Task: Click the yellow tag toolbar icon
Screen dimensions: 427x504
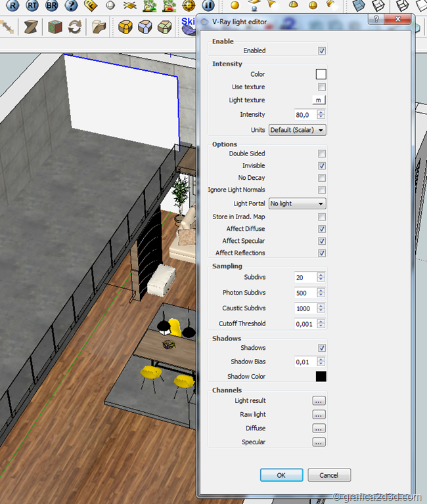Action: pos(91,5)
